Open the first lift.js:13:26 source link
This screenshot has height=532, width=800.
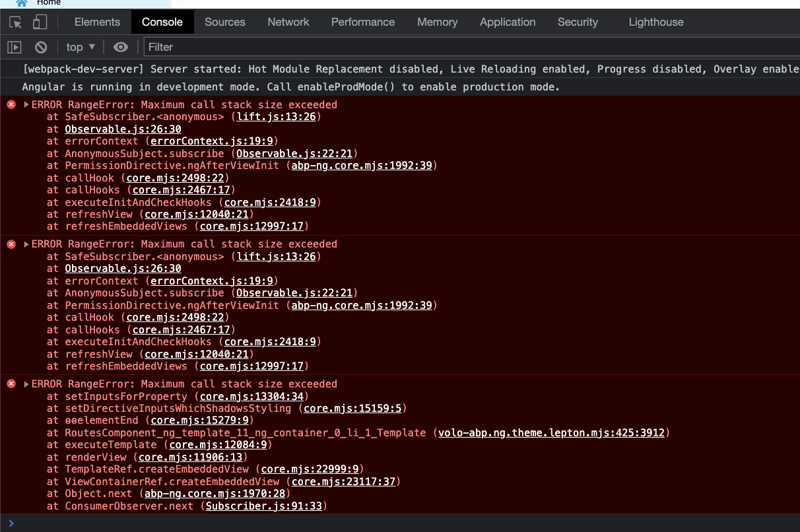coord(277,117)
